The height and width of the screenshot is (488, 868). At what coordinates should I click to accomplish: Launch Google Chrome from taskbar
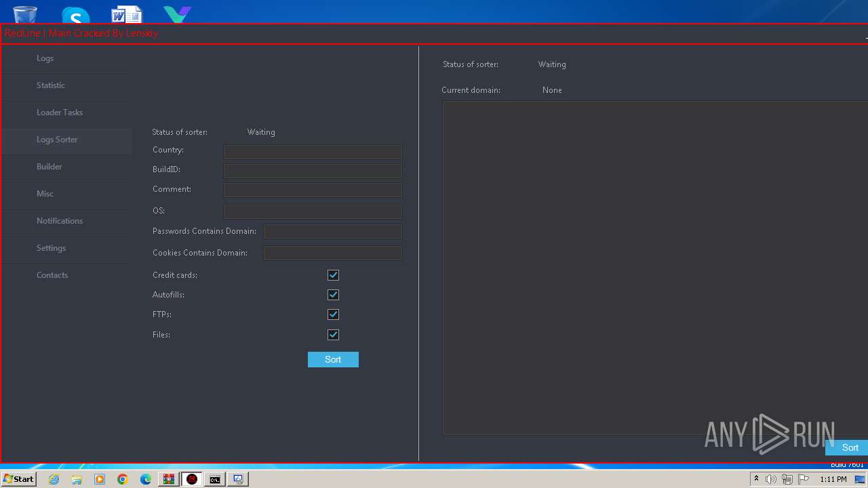[x=123, y=479]
